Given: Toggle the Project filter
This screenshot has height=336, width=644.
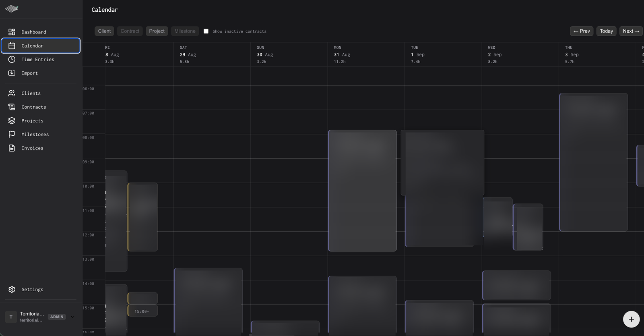Looking at the screenshot, I should pyautogui.click(x=157, y=31).
